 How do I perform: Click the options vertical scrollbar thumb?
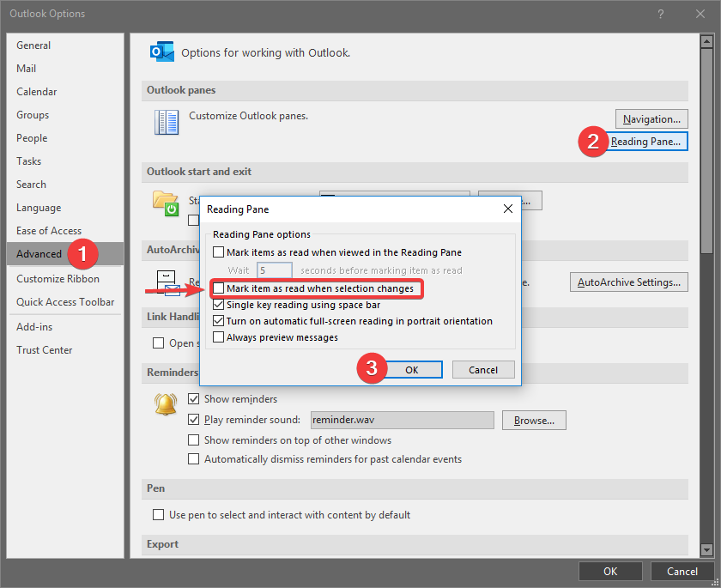click(706, 151)
